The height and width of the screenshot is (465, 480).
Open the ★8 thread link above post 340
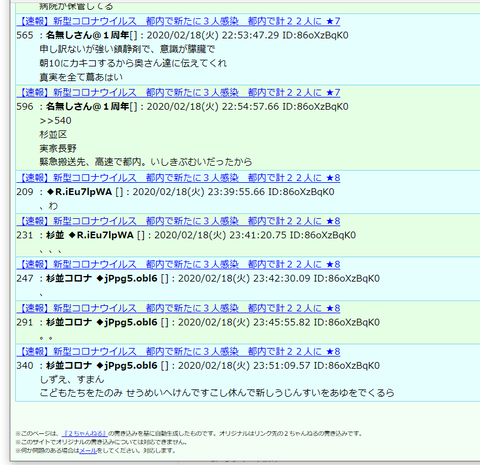tap(178, 351)
